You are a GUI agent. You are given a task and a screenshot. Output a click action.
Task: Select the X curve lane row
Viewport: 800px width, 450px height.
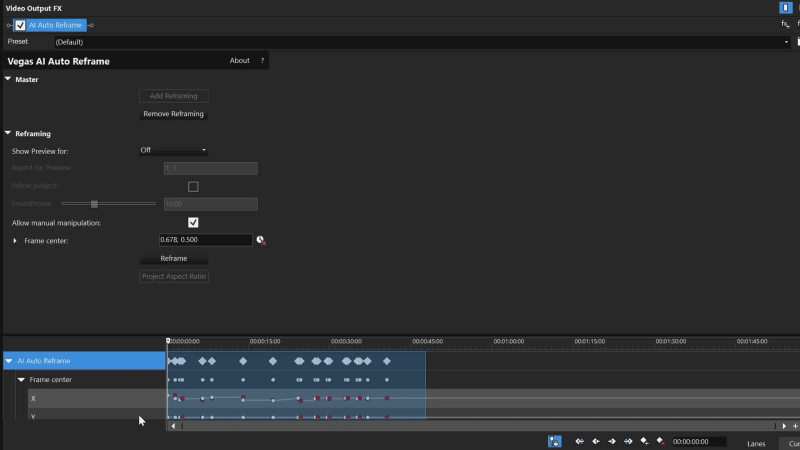(96, 398)
